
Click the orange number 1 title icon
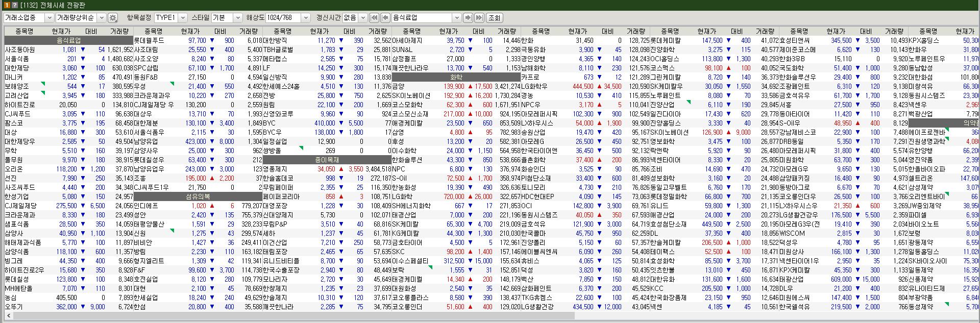point(7,5)
